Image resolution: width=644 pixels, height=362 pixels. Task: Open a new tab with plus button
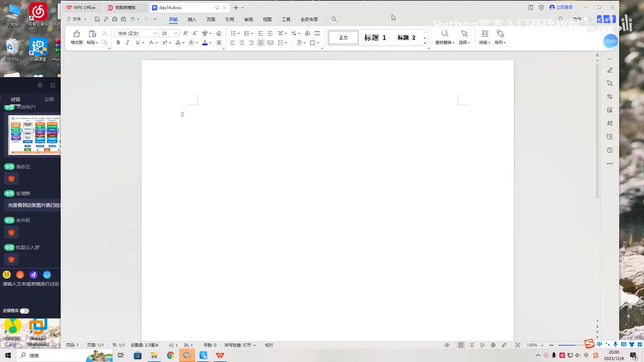(235, 8)
